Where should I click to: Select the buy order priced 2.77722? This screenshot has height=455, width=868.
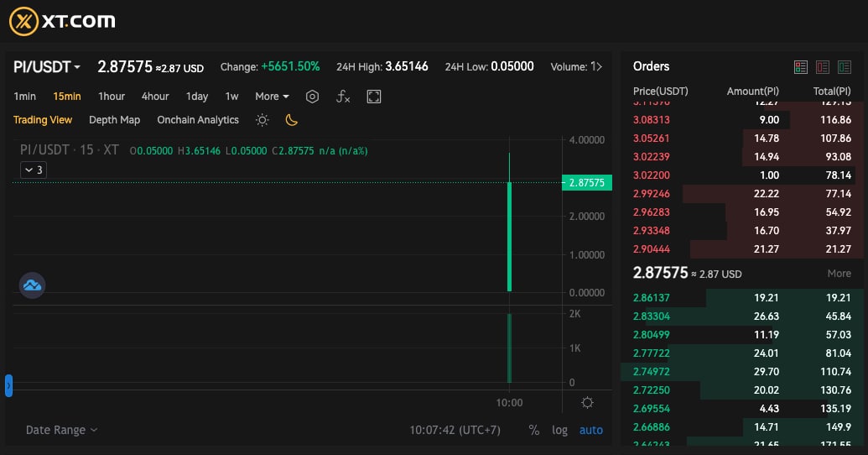coord(742,353)
